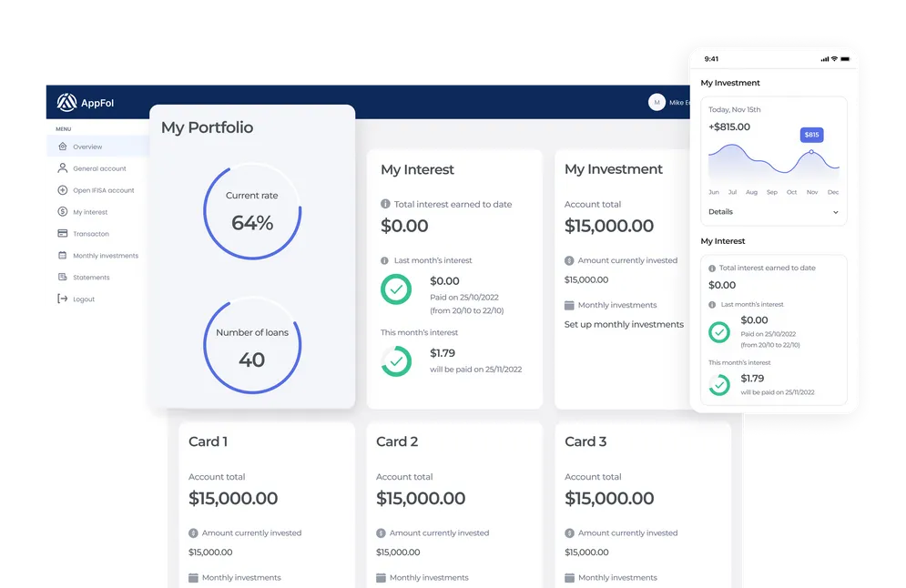Viewport: 906px width, 588px height.
Task: Click the Current rate 64% progress ring
Action: tap(252, 212)
